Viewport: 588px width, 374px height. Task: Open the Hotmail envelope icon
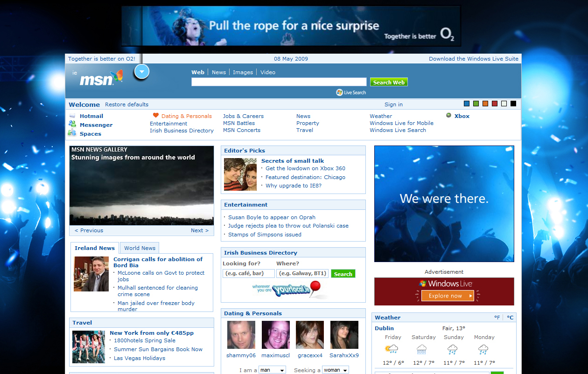[72, 116]
